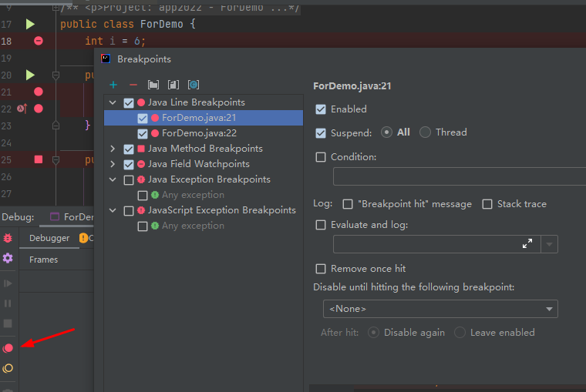Expand Java Field Watchpoints group
Image resolution: width=586 pixels, height=392 pixels.
(113, 164)
